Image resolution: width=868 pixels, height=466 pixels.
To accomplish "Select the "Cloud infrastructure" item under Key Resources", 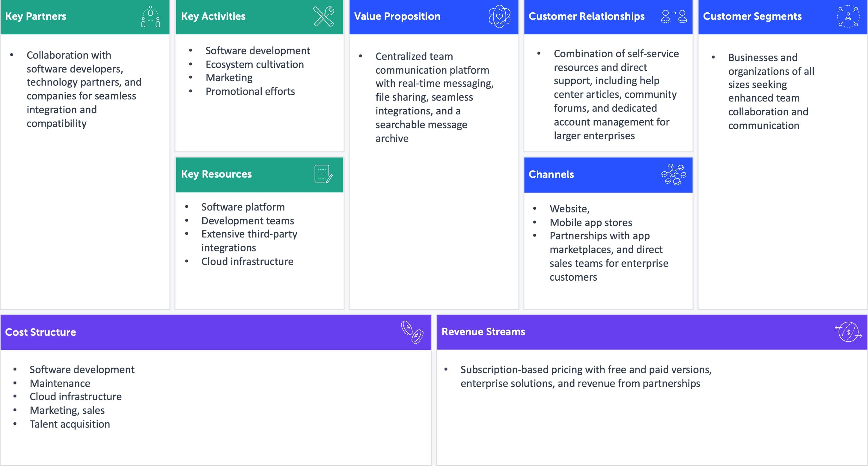I will pos(247,261).
